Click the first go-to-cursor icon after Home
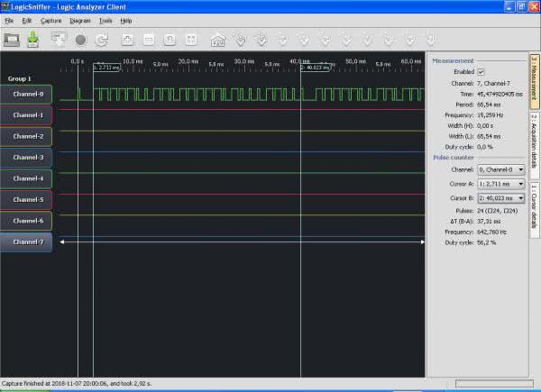Screen dimensions: 541x392 coord(240,40)
